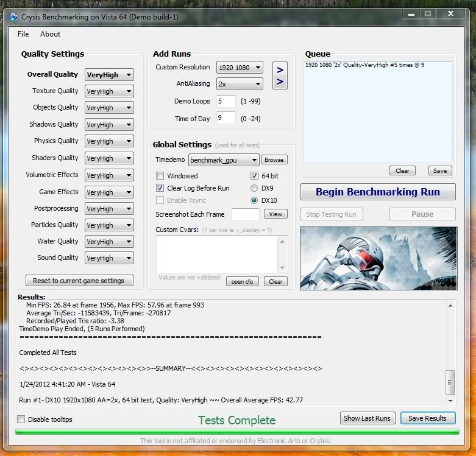The image size is (476, 456).
Task: Expand the Physics Quality dropdown
Action: [x=109, y=141]
